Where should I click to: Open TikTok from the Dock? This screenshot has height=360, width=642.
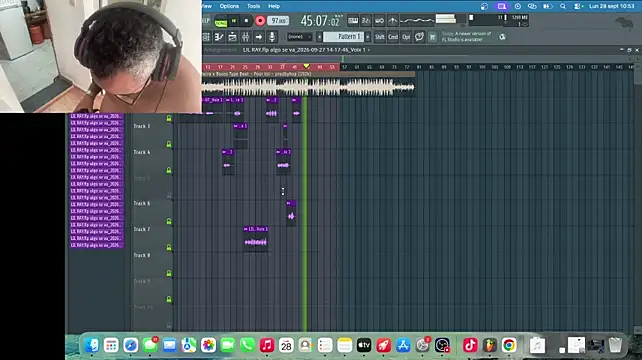(470, 345)
